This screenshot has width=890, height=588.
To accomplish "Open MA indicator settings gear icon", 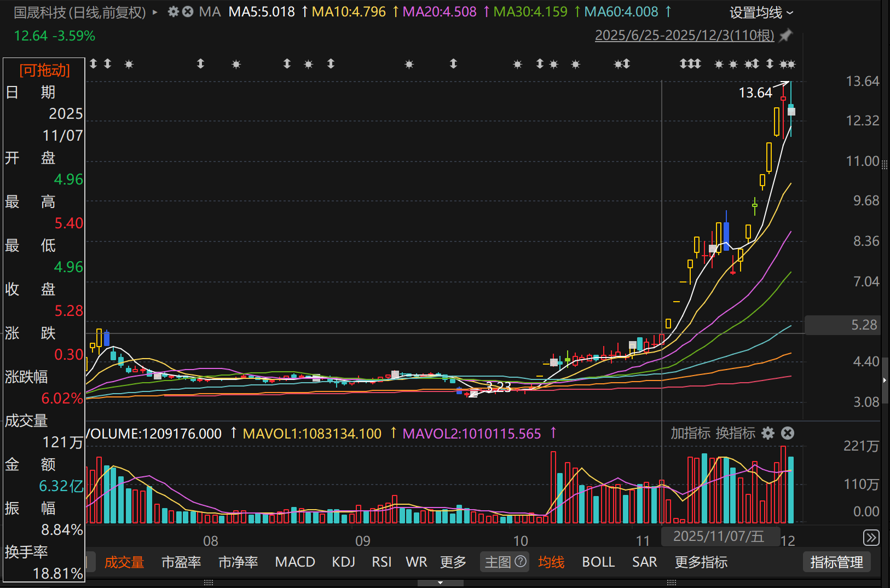I will click(x=173, y=11).
